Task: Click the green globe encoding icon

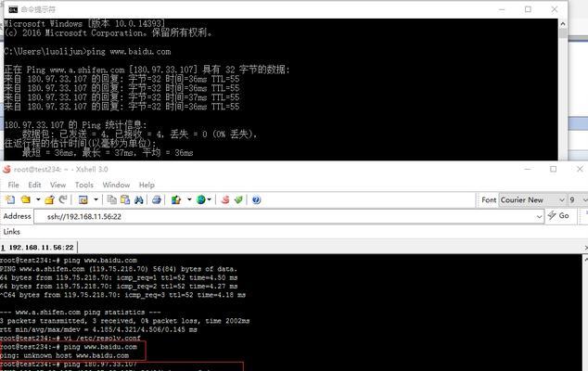Action: coord(201,199)
